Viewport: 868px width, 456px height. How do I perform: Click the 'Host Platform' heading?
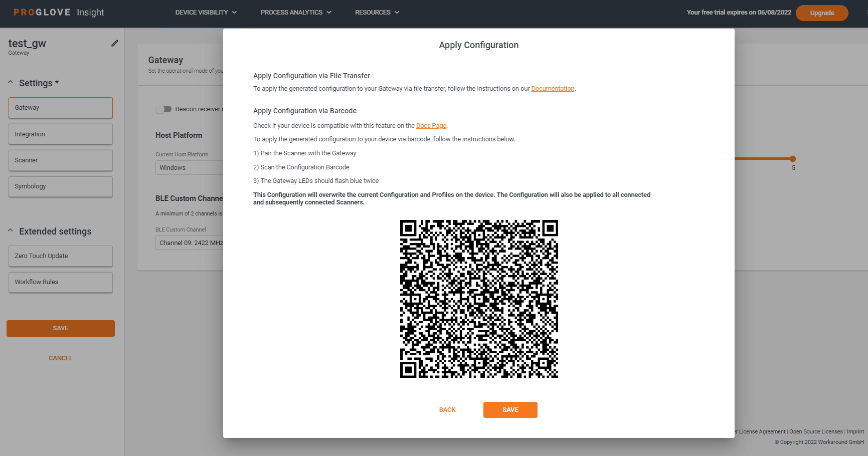(x=179, y=135)
